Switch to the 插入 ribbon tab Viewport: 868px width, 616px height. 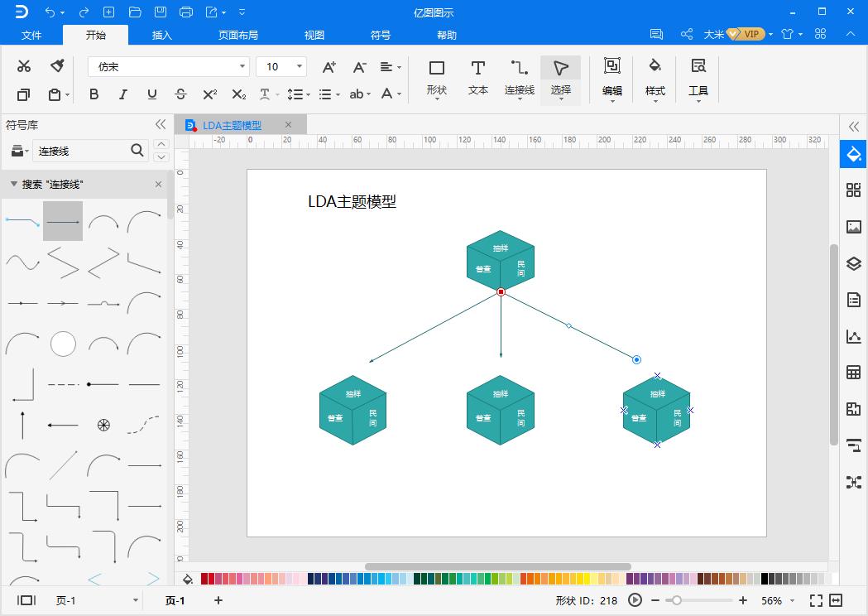pos(162,36)
